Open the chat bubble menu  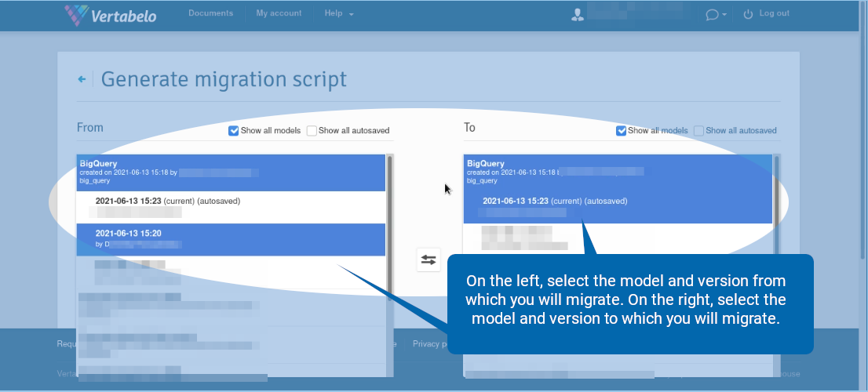pos(716,15)
